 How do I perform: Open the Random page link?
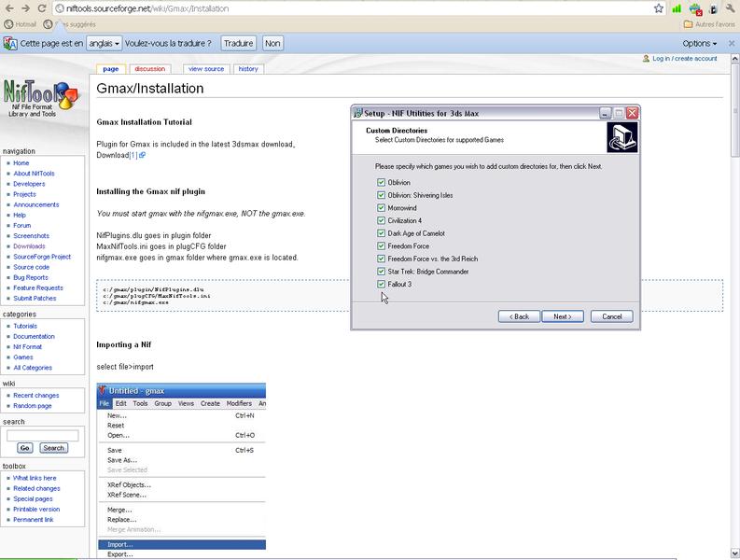[x=33, y=406]
